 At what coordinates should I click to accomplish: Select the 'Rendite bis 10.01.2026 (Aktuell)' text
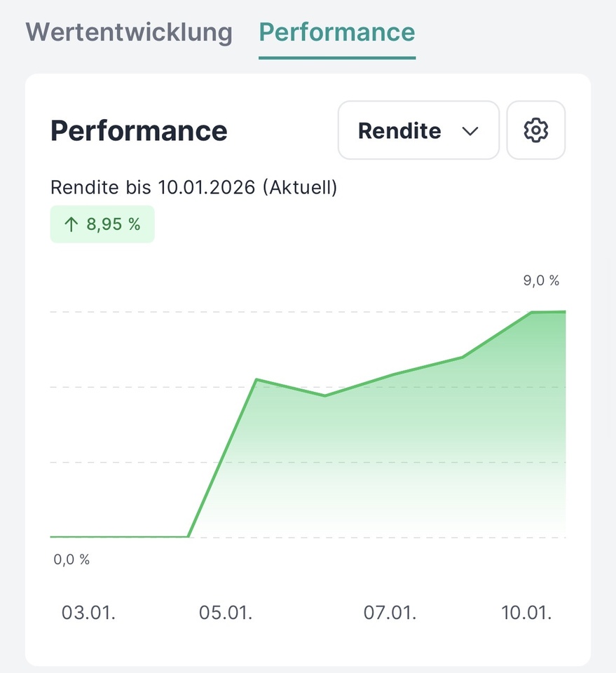193,188
